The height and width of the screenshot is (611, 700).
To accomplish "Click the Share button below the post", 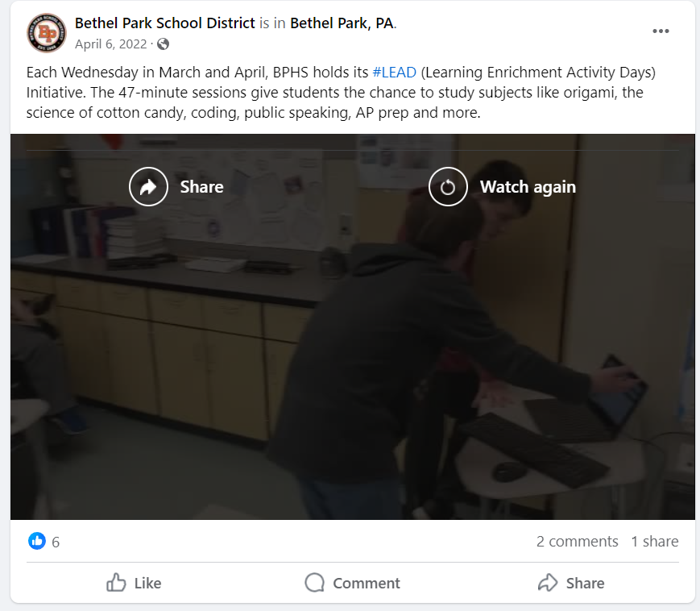I will [571, 583].
